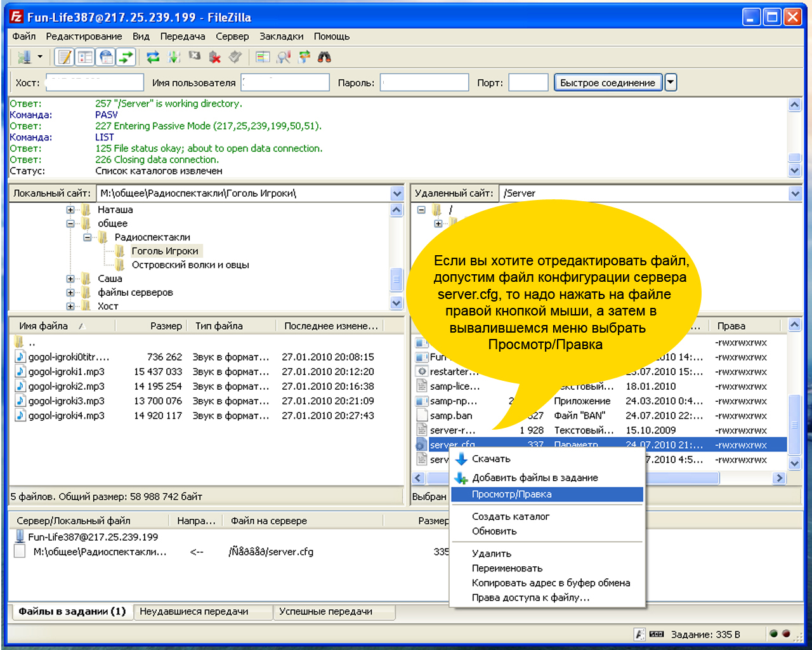This screenshot has width=812, height=650.
Task: Open file search binoculars icon
Action: [324, 57]
